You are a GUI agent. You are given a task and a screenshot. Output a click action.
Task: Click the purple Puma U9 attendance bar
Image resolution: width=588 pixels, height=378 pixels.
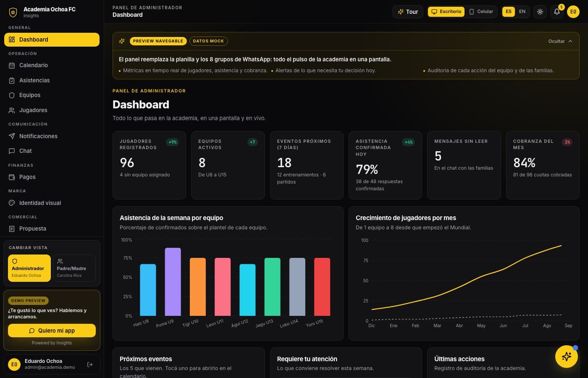[173, 282]
